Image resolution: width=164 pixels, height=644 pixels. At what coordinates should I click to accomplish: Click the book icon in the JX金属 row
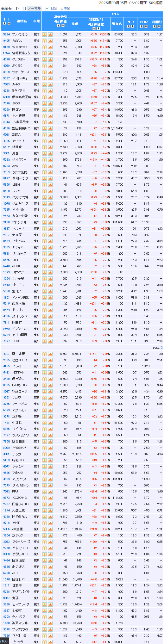click(45, 529)
